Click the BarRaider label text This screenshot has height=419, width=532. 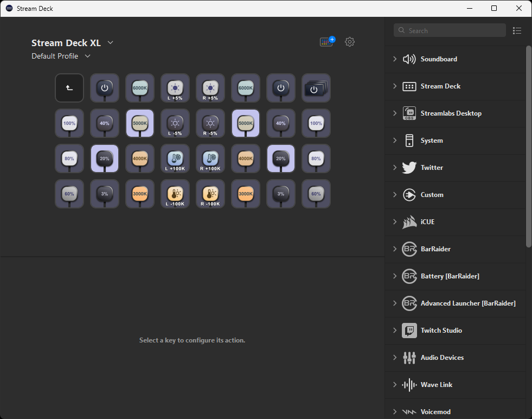435,249
